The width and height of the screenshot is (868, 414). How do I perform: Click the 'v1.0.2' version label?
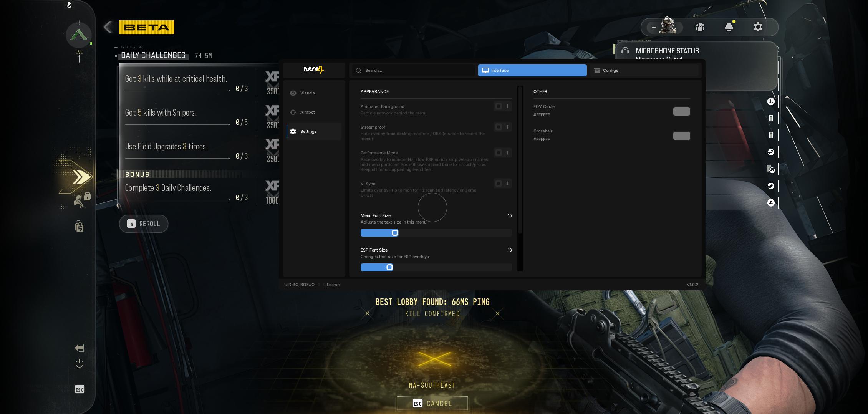point(692,285)
